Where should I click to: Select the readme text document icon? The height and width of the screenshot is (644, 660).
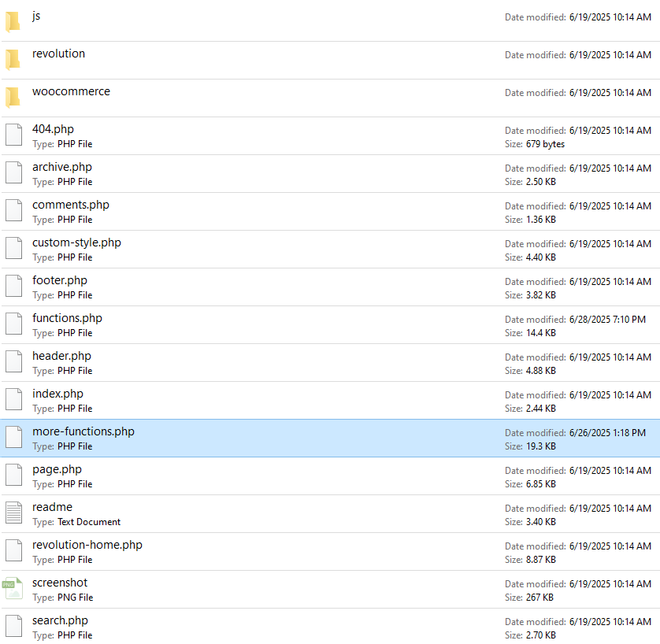pyautogui.click(x=13, y=513)
